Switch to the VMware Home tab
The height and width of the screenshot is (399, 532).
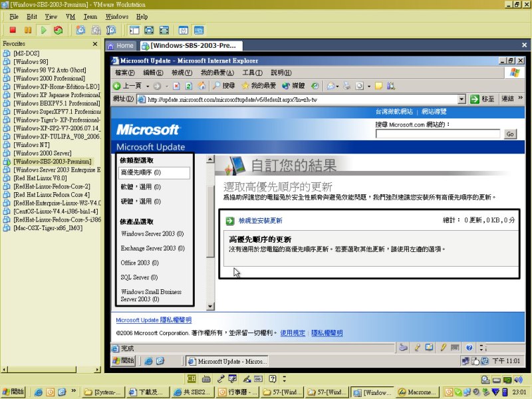(x=121, y=45)
